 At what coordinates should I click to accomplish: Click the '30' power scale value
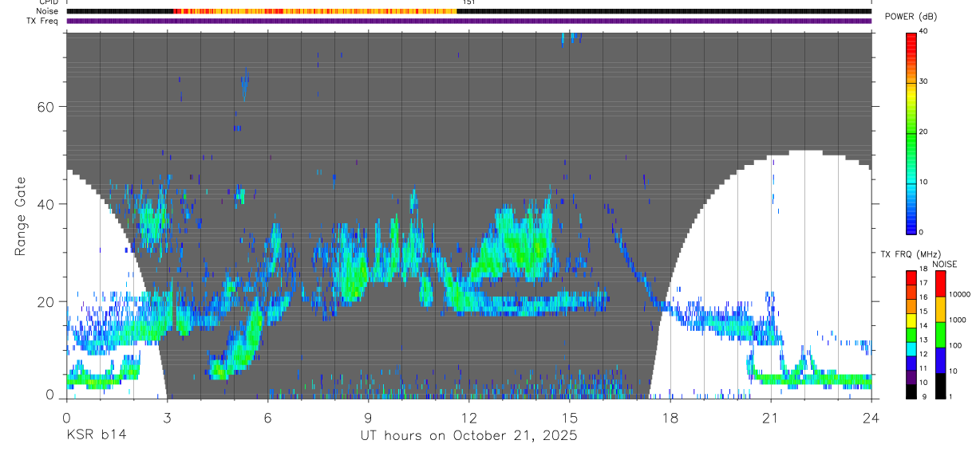[x=924, y=82]
